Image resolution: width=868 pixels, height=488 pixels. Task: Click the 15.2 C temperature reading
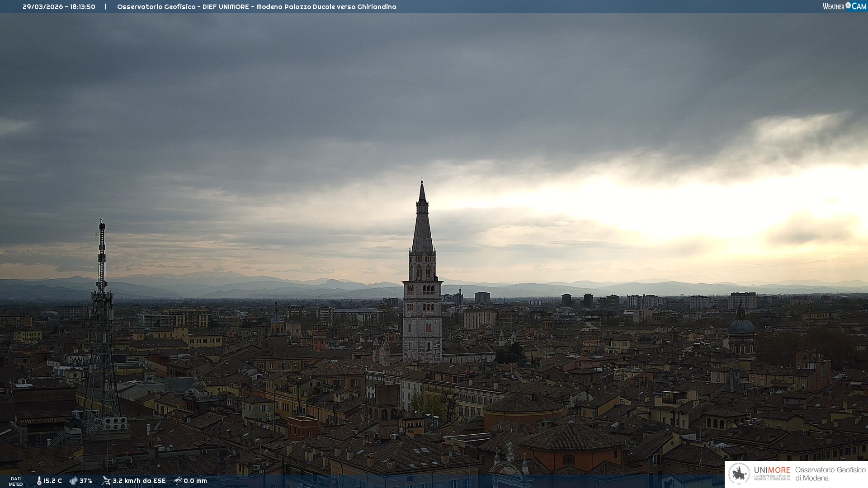tap(52, 481)
